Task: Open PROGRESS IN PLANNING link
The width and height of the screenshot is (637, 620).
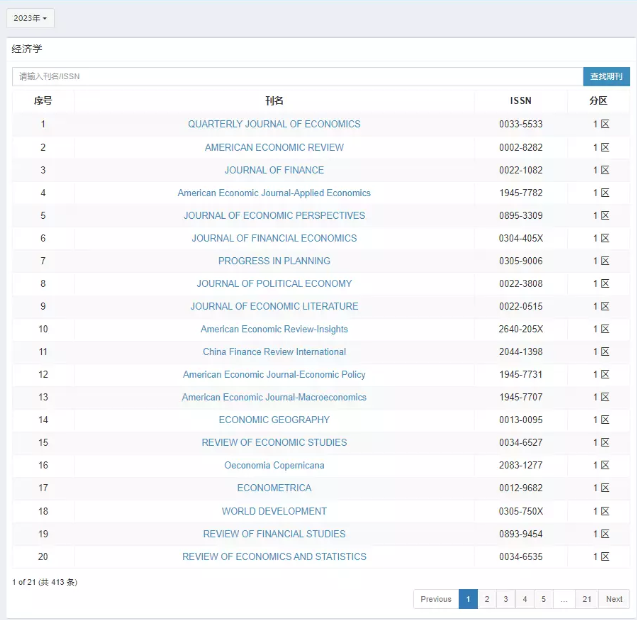Action: tap(274, 261)
